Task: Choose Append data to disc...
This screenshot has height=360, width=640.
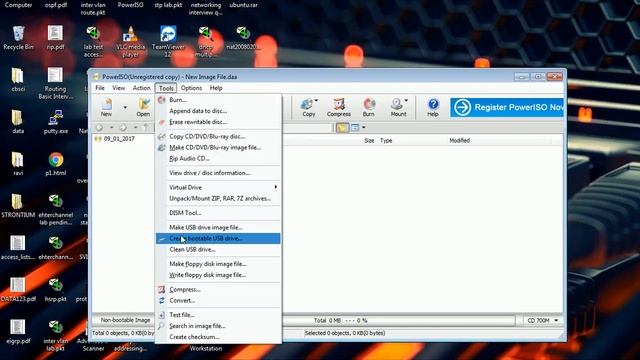Action: pos(218,111)
